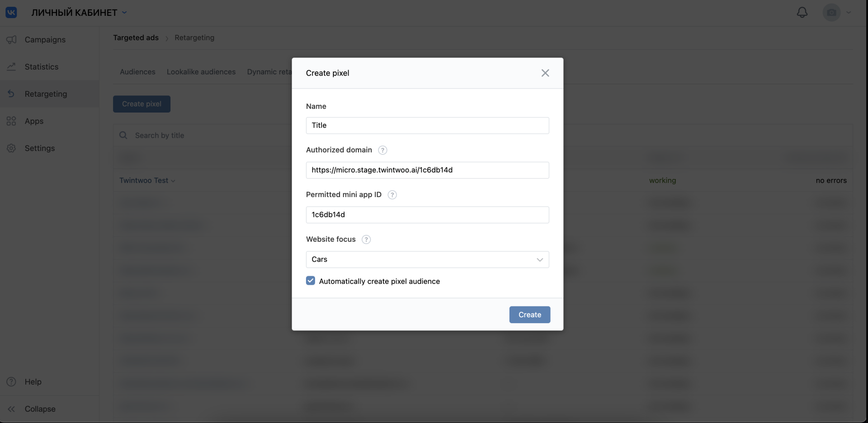Expand the Личный кабинет dropdown
The width and height of the screenshot is (868, 423).
(x=124, y=13)
